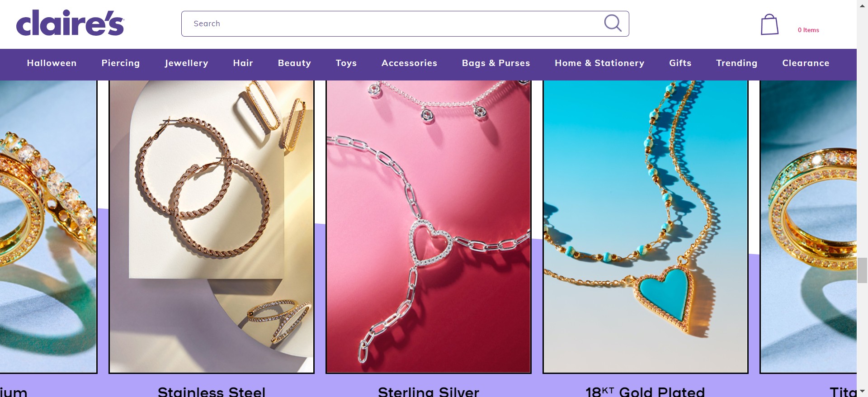The height and width of the screenshot is (397, 868).
Task: Open Bags & Purses menu
Action: [x=496, y=63]
